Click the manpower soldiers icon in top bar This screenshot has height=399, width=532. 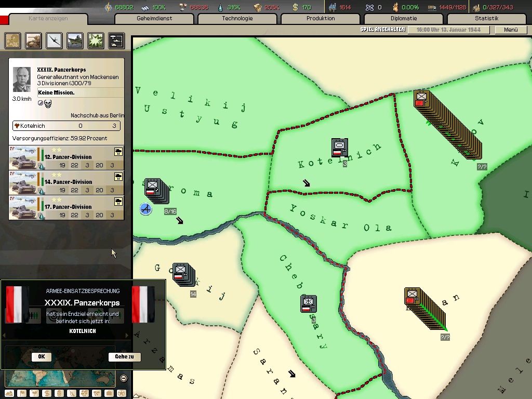tap(332, 7)
